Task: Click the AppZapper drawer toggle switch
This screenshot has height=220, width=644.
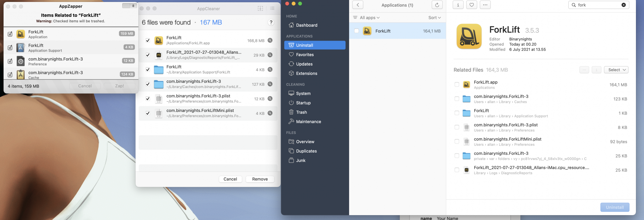Action: [x=129, y=6]
